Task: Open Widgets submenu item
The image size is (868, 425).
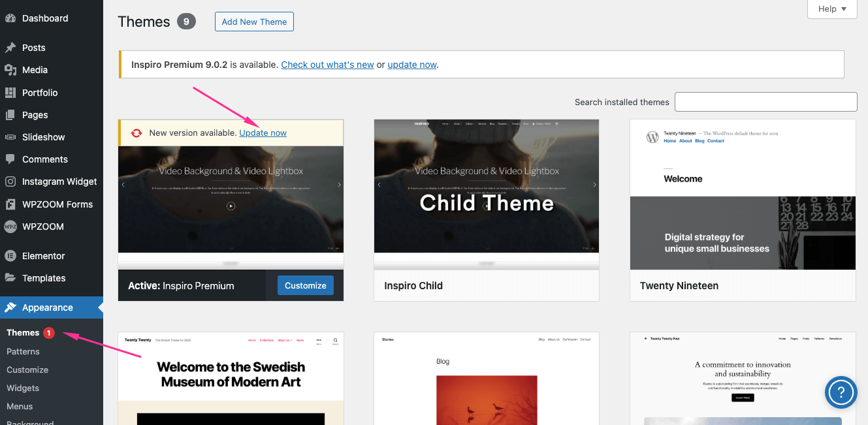Action: click(23, 388)
